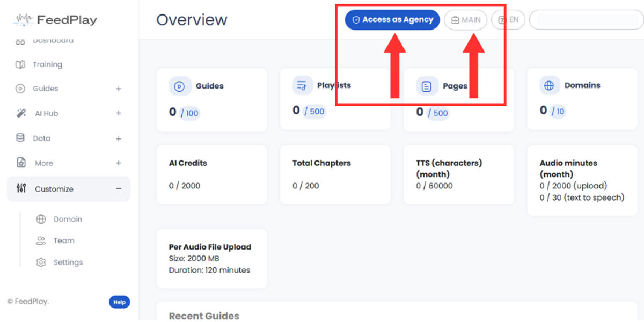Click the Guides play-circle sidebar icon
The width and height of the screenshot is (644, 322).
coord(20,89)
